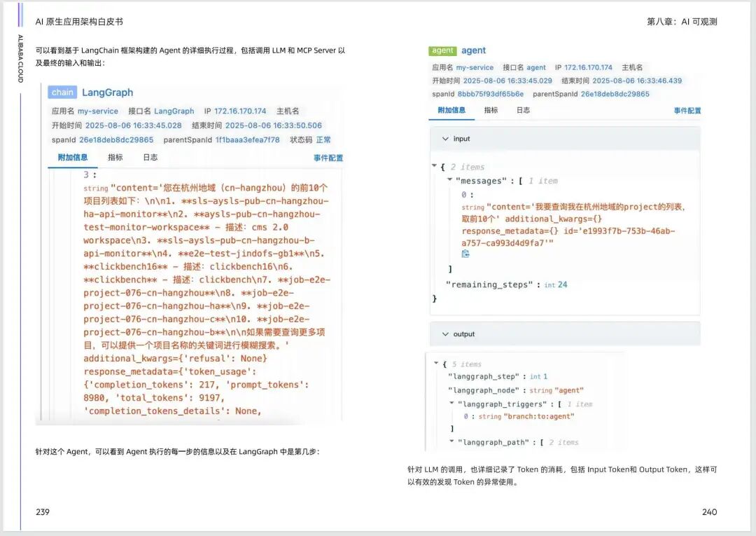The image size is (756, 536).
Task: Click IP 172.16.170.174 in agent panel
Action: pyautogui.click(x=588, y=67)
